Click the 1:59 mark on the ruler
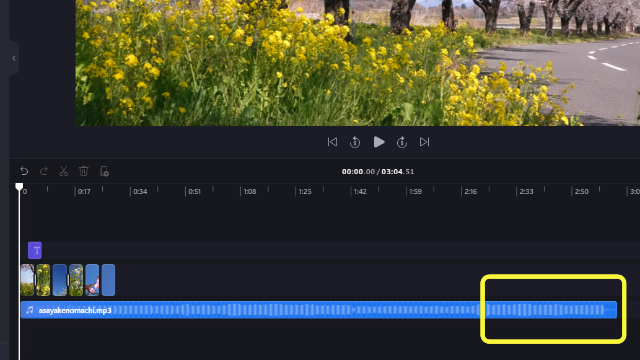Screen dimensions: 640x360 pyautogui.click(x=416, y=191)
